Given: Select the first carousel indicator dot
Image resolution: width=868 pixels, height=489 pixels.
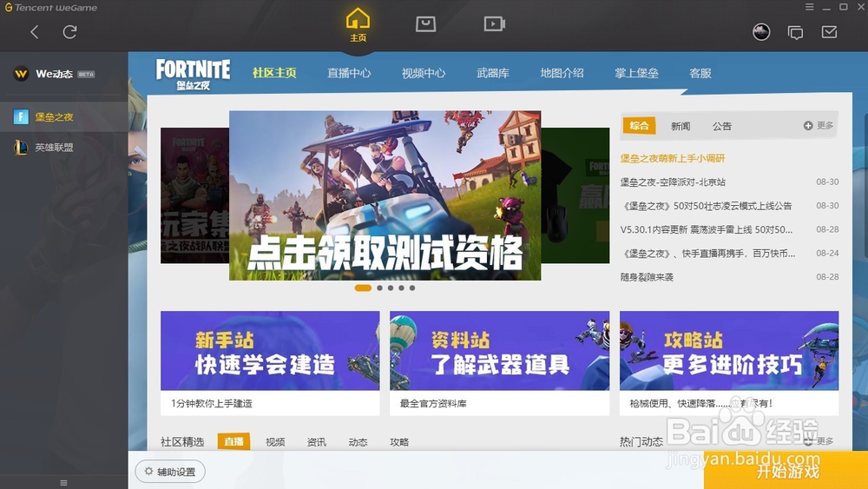Looking at the screenshot, I should coord(363,288).
